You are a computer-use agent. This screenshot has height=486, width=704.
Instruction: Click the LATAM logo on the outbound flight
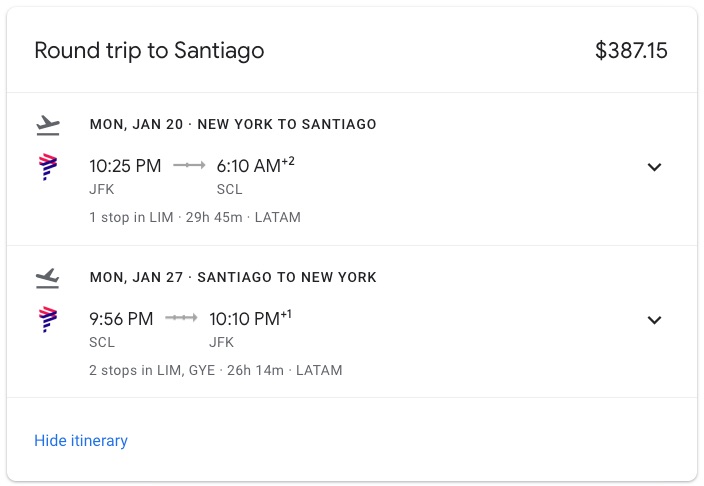[48, 167]
